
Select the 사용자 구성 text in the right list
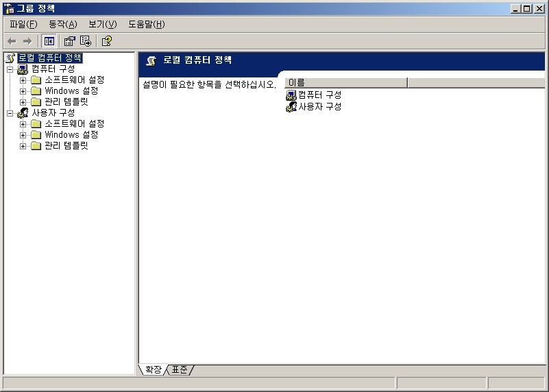319,107
